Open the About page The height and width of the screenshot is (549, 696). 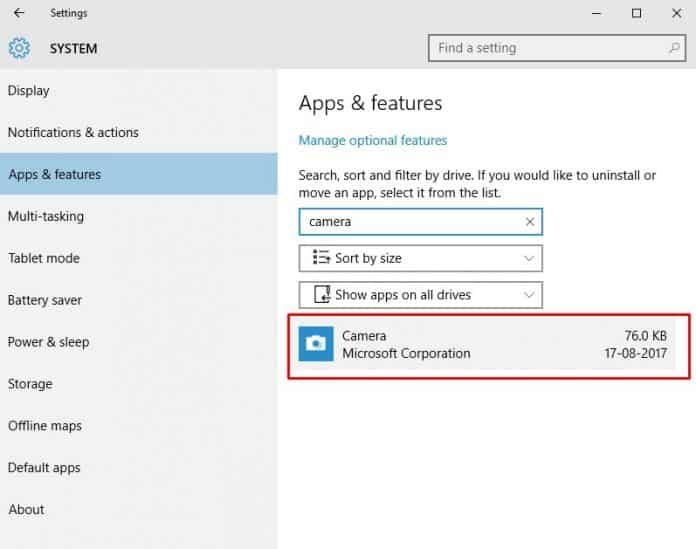pos(138,510)
